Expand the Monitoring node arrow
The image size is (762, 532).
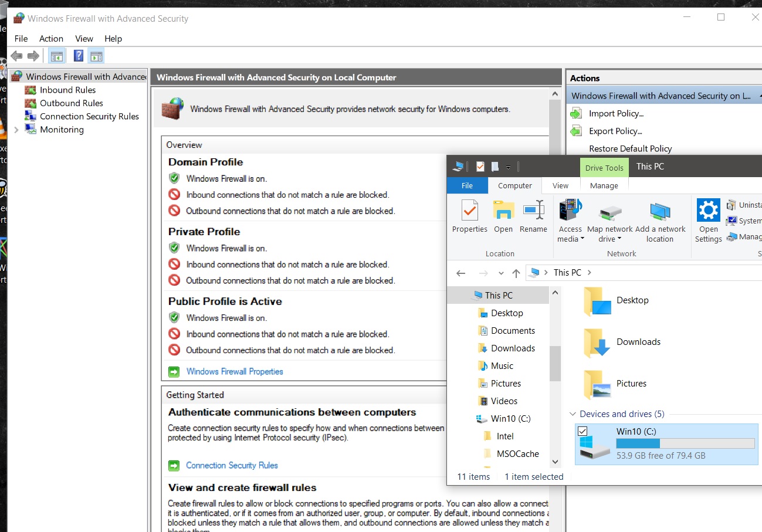point(16,130)
